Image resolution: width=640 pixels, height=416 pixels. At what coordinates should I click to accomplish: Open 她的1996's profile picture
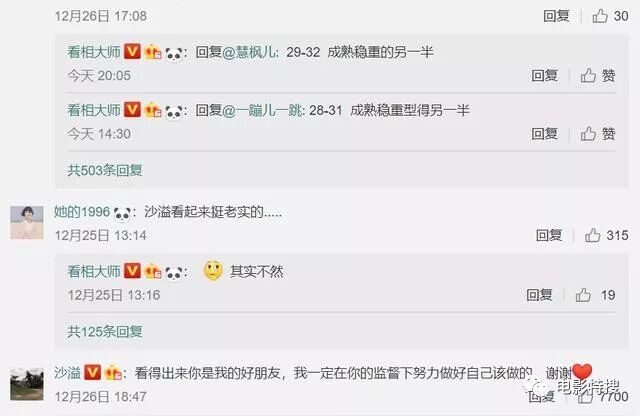[27, 222]
